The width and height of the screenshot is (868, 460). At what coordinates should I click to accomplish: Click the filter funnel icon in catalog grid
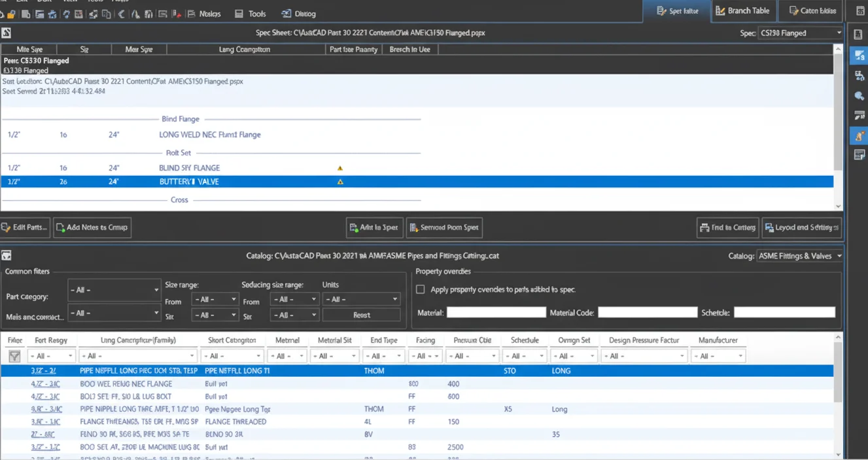tap(14, 356)
